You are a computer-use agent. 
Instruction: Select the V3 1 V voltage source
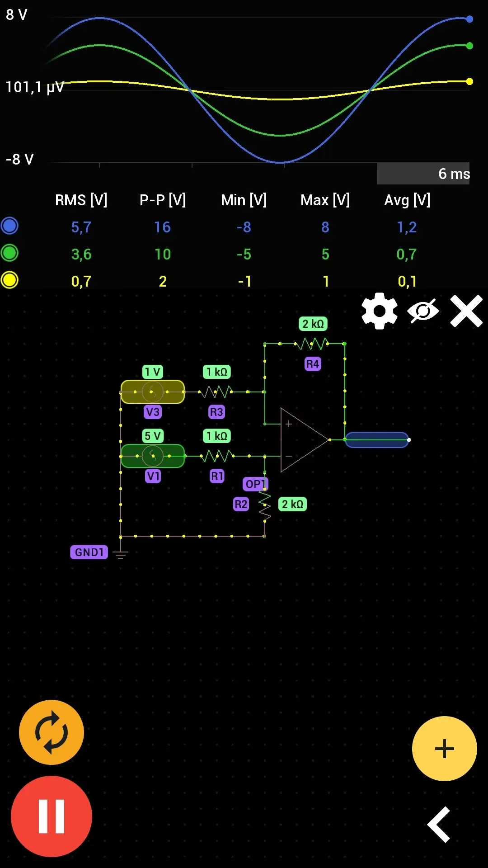point(153,392)
